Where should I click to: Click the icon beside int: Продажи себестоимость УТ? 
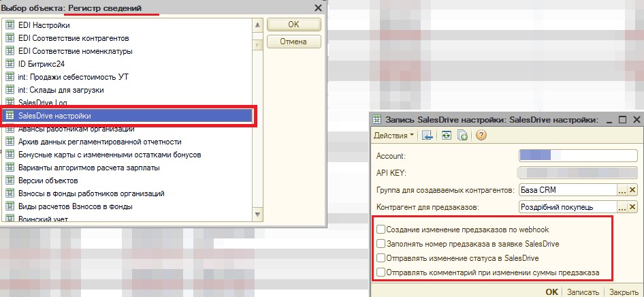(10, 77)
